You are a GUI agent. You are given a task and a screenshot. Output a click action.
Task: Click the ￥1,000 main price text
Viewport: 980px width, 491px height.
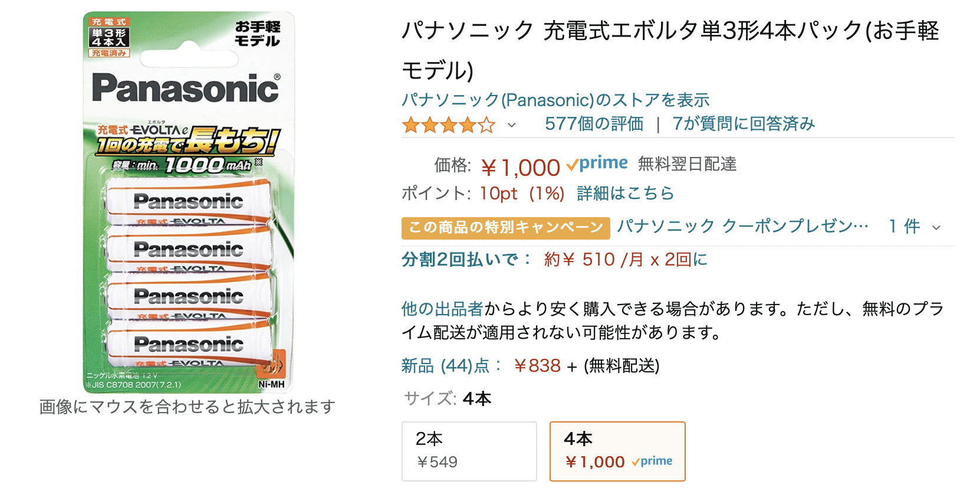pos(520,168)
